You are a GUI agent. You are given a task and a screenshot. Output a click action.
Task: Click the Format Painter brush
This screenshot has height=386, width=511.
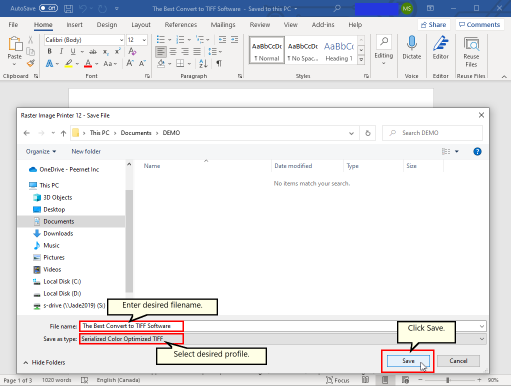tap(31, 63)
